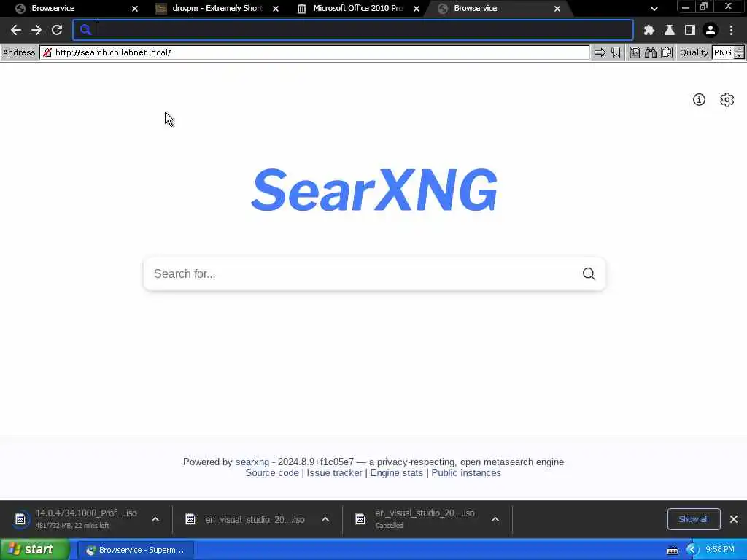The image size is (747, 560).
Task: Reload the page with the refresh icon
Action: pos(57,30)
